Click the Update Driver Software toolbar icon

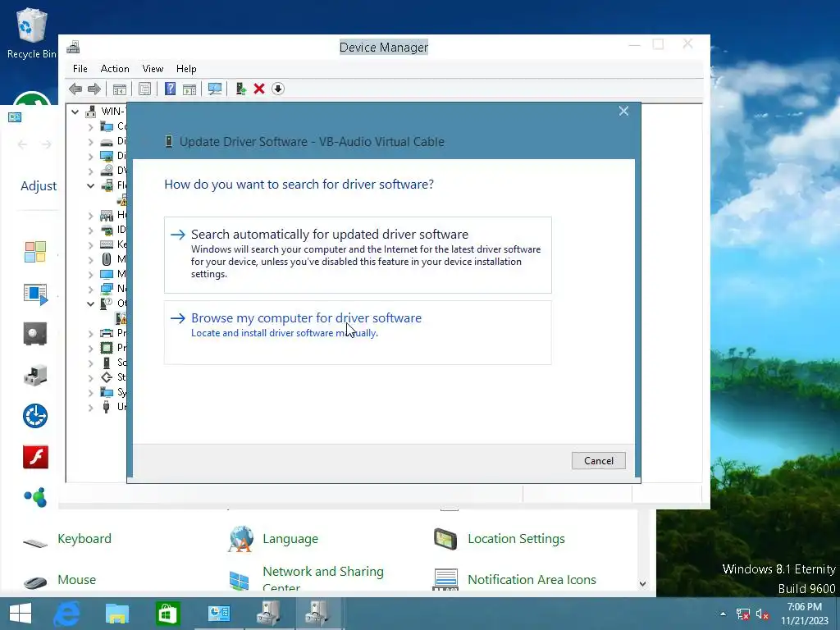[x=240, y=89]
